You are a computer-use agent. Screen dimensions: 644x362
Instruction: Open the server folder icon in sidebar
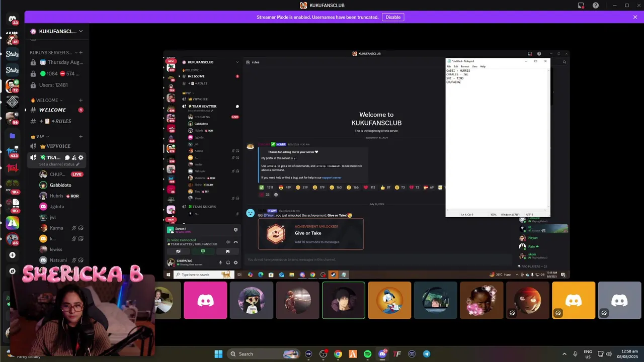13,136
